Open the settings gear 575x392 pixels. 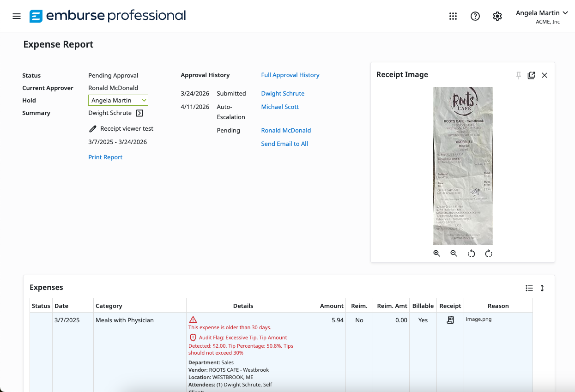tap(497, 16)
